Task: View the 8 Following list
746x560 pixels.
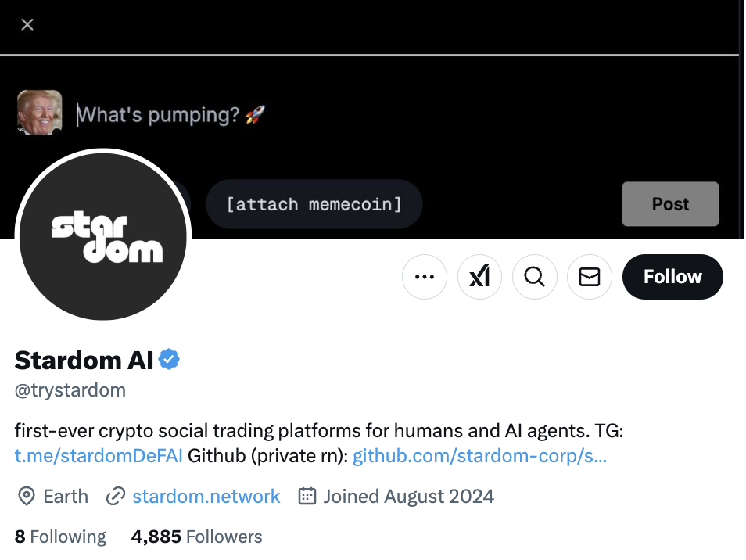Action: tap(60, 537)
